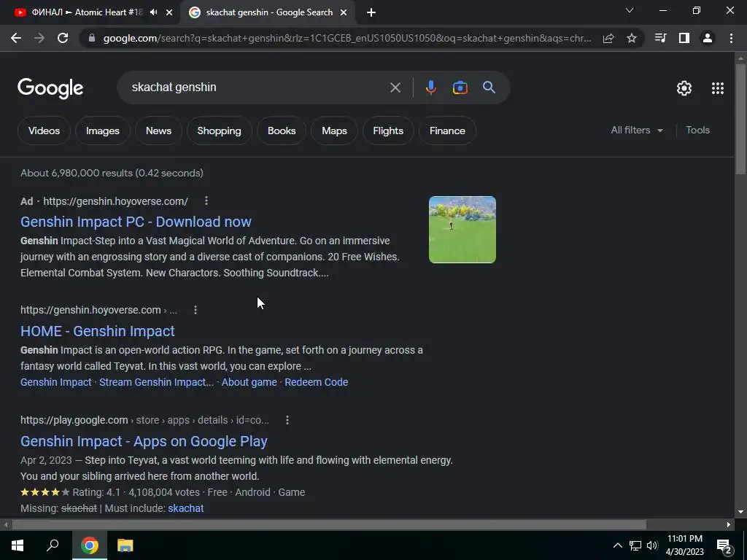Close the Atomic Heart YouTube tab
This screenshot has width=747, height=560.
(x=169, y=13)
